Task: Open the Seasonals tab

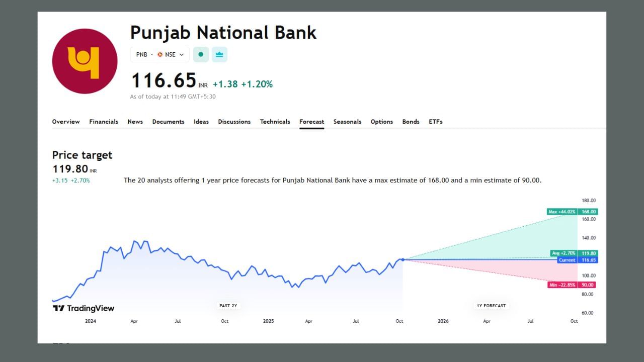Action: (x=347, y=122)
